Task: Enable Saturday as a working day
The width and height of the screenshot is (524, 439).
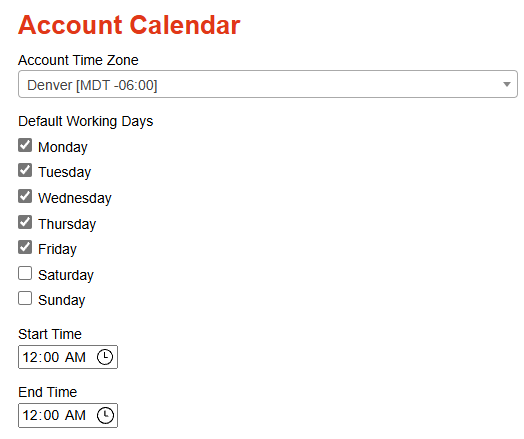Action: pyautogui.click(x=25, y=273)
